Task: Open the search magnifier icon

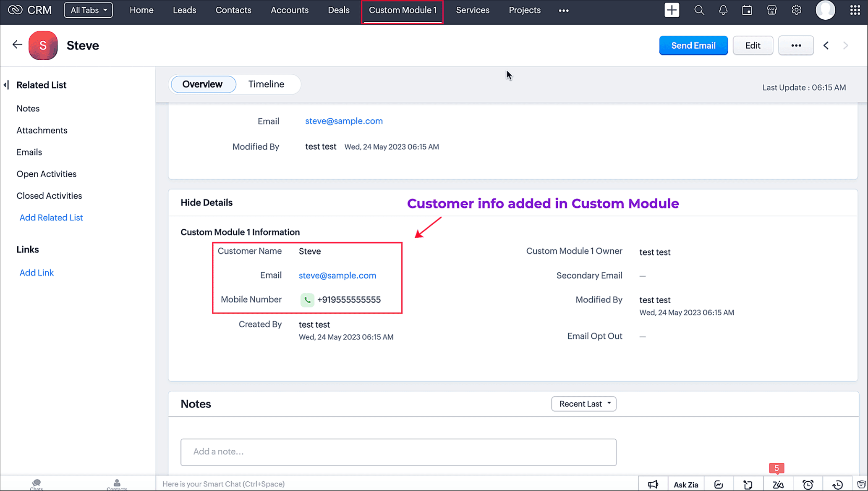Action: 699,10
